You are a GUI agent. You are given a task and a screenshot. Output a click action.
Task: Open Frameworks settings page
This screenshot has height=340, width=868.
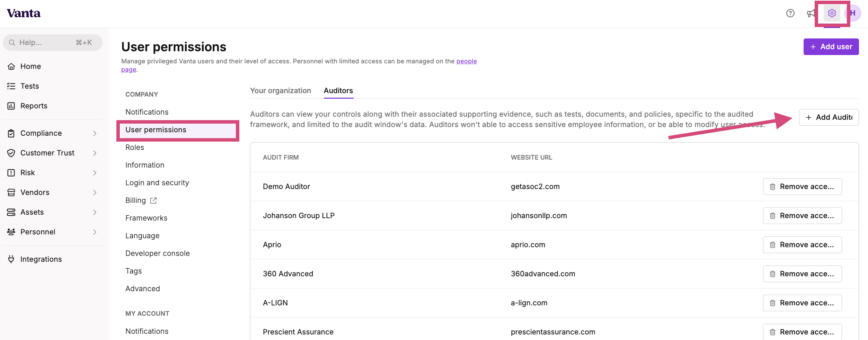click(x=146, y=218)
